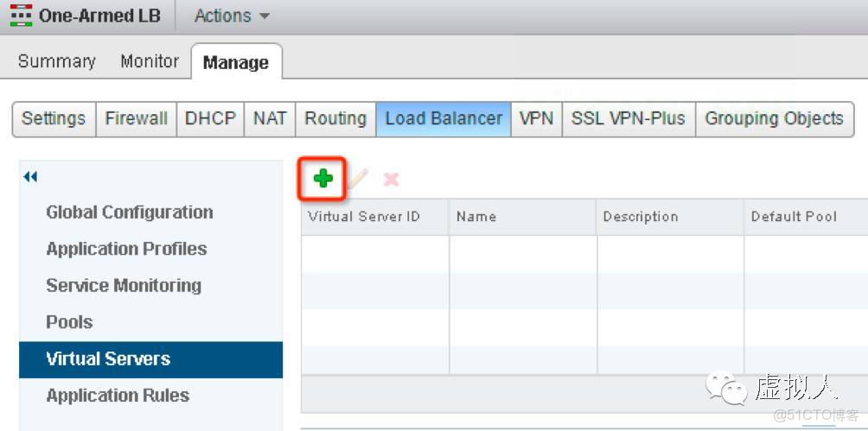Open the Routing sub-tab
The width and height of the screenshot is (868, 431).
(335, 118)
